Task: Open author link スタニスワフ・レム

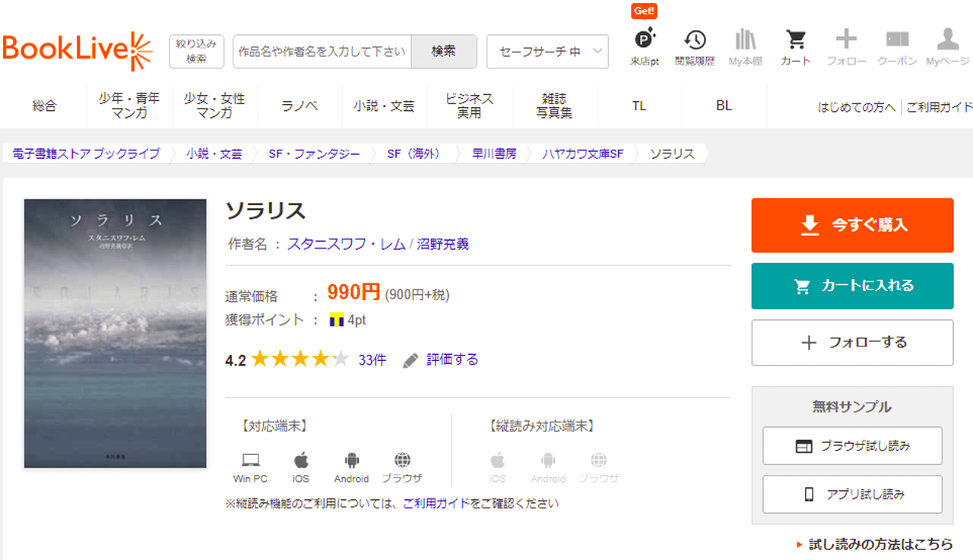Action: click(346, 244)
